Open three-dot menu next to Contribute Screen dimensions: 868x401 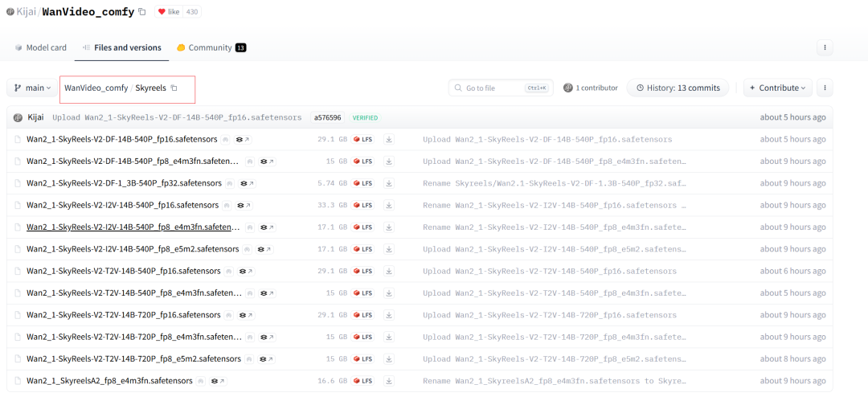(x=825, y=88)
